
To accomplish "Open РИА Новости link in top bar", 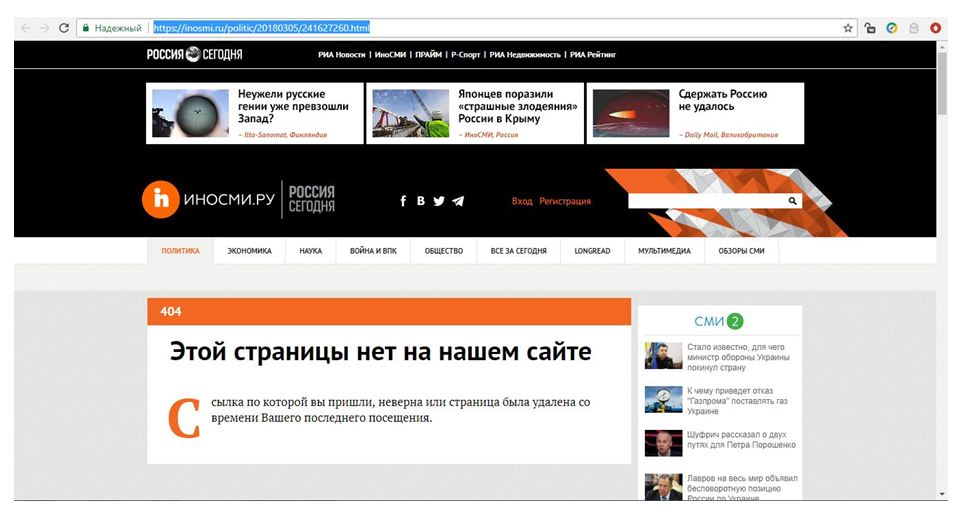I will (x=342, y=55).
